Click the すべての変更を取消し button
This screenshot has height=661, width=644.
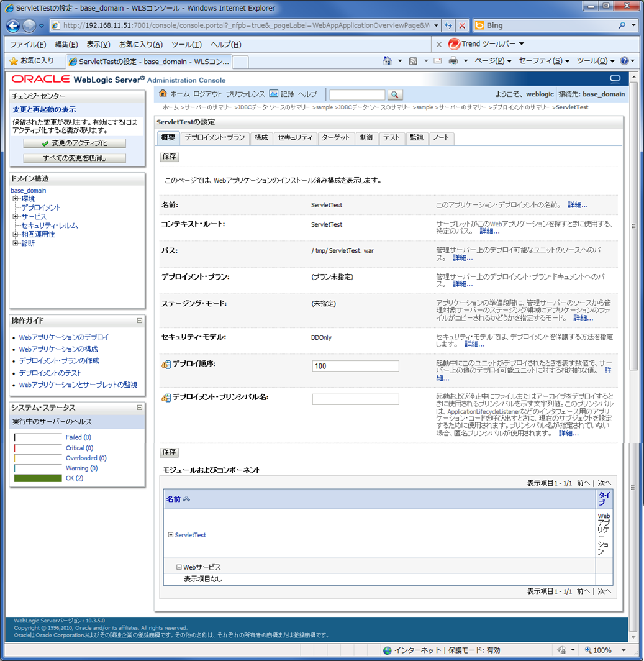[x=75, y=158]
